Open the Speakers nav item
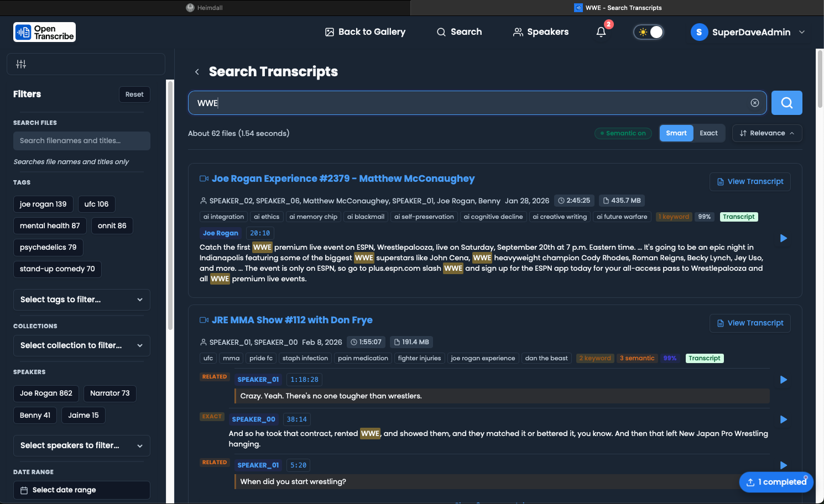 (541, 32)
